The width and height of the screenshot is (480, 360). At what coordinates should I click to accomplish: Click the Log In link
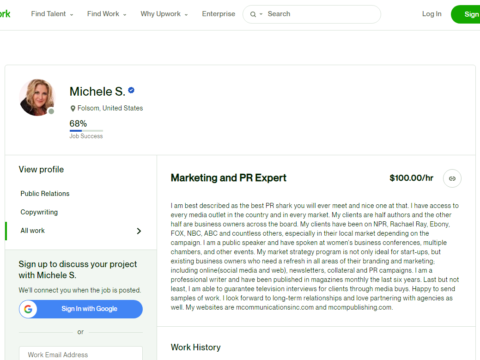pyautogui.click(x=432, y=14)
